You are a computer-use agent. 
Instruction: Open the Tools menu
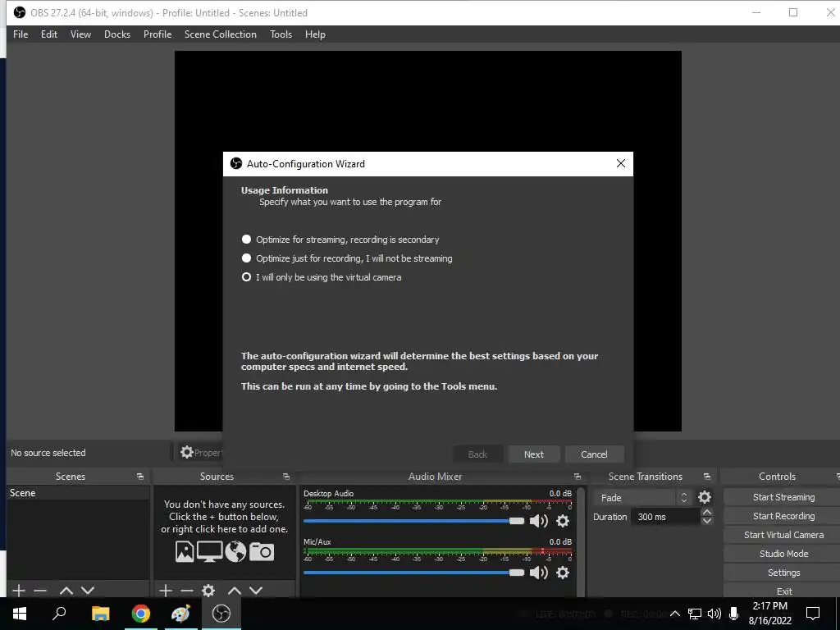281,34
